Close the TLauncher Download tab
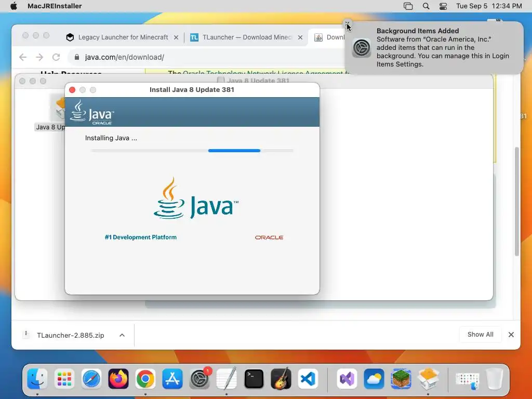The image size is (532, 399). [300, 37]
